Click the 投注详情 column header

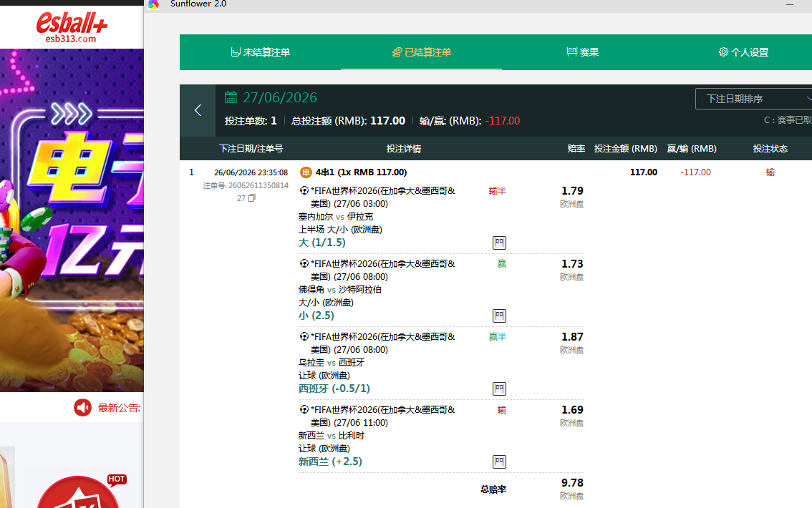404,149
